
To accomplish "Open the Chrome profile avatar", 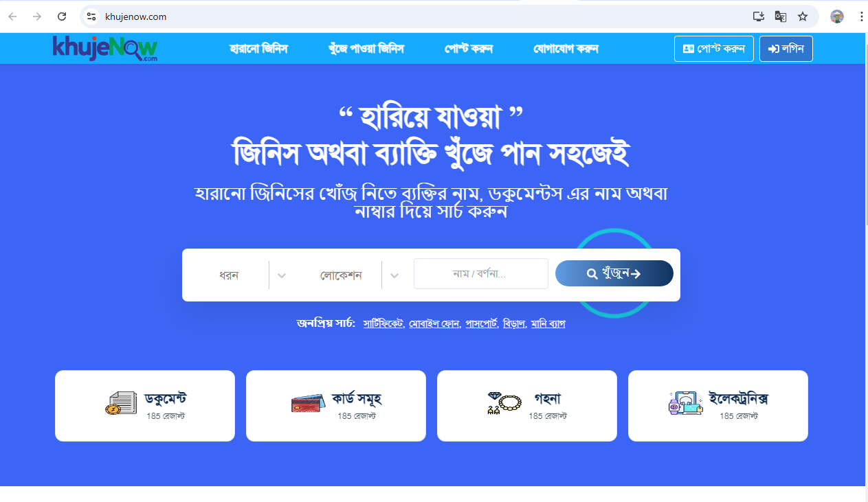I will tap(837, 16).
